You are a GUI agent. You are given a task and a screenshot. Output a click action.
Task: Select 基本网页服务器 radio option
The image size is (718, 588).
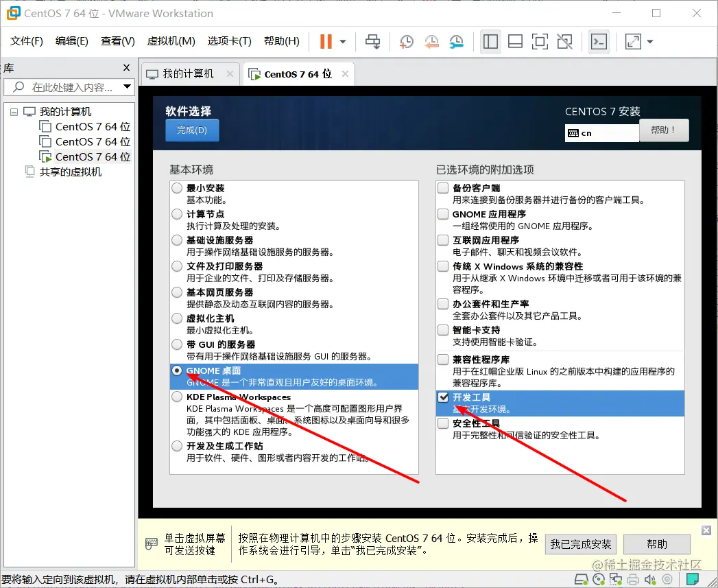pyautogui.click(x=177, y=292)
